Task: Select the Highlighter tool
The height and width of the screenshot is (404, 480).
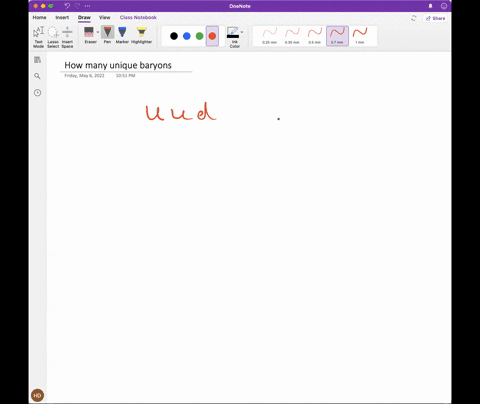Action: (141, 35)
